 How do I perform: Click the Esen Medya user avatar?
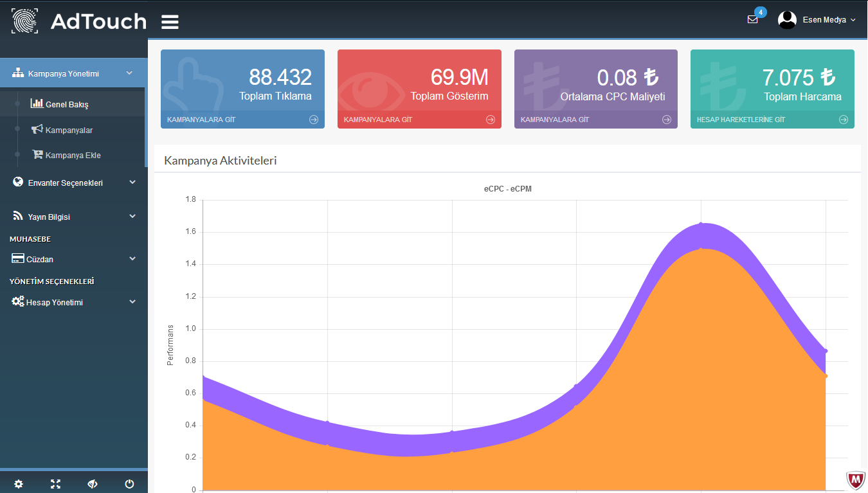click(787, 19)
